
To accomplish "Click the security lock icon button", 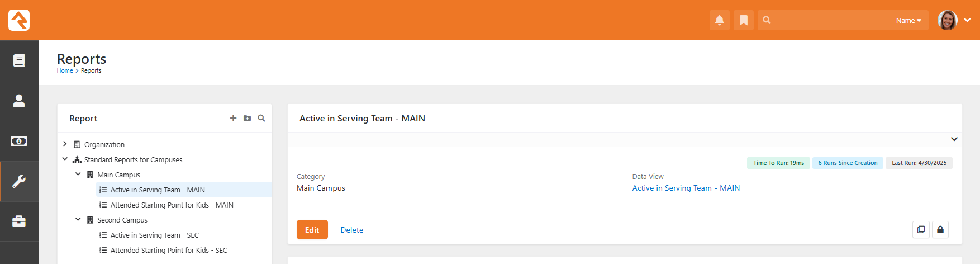I will (940, 229).
